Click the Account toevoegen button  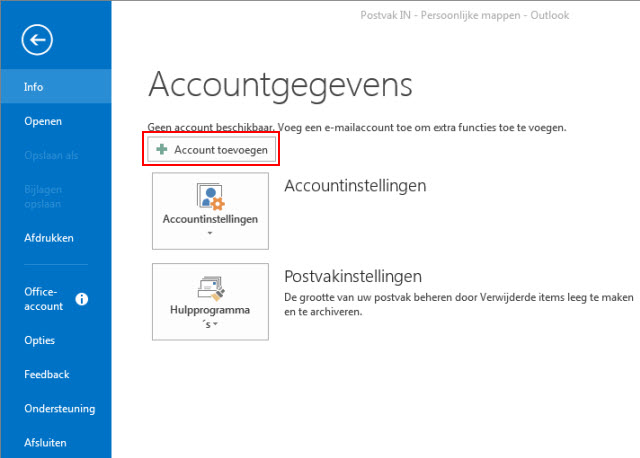(211, 150)
